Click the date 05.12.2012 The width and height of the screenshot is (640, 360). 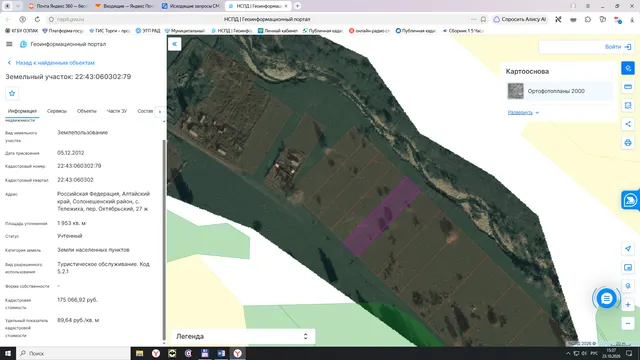click(71, 153)
